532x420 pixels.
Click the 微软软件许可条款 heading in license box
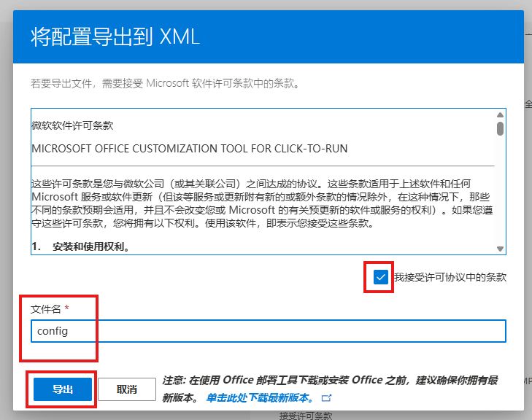73,125
